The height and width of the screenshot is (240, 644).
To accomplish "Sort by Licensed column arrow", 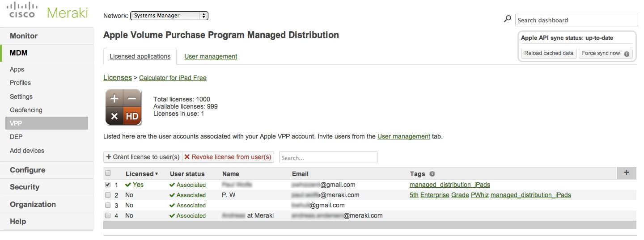I will click(157, 174).
